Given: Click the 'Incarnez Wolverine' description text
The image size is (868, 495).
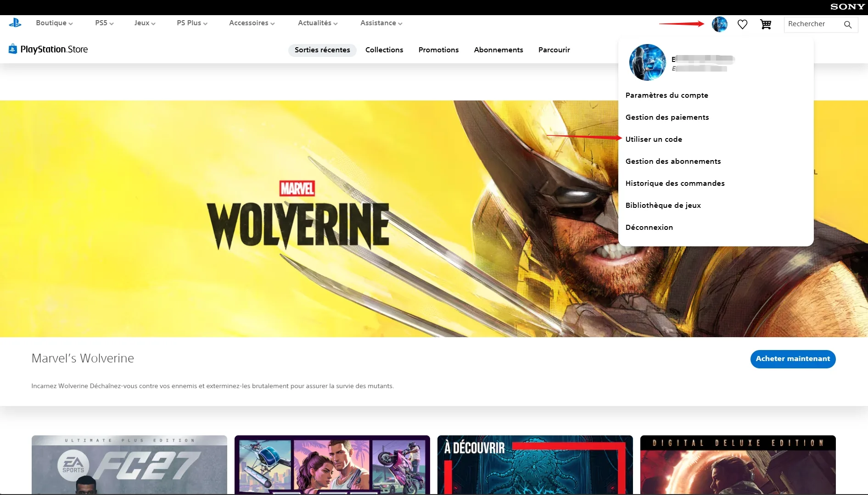Looking at the screenshot, I should pos(213,386).
